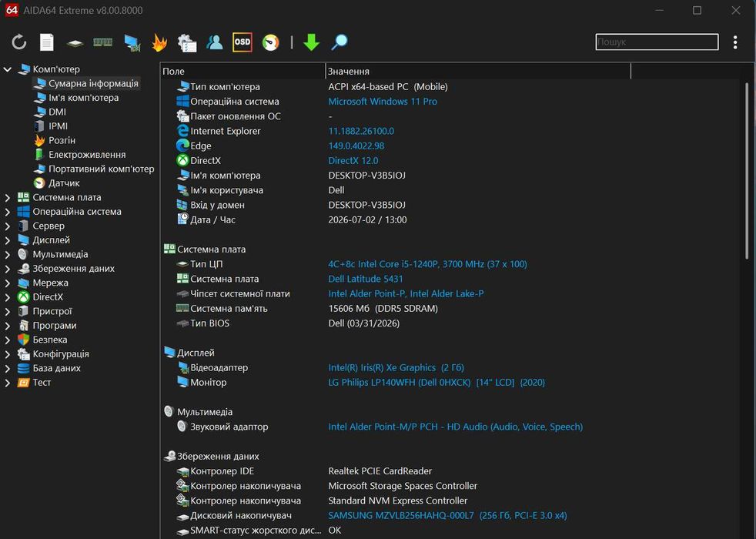
Task: Click the Refresh toolbar icon
Action: click(19, 42)
